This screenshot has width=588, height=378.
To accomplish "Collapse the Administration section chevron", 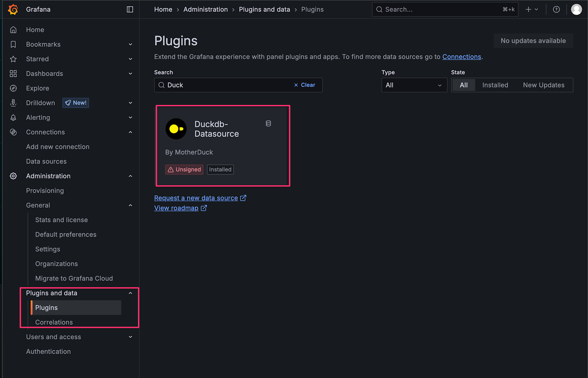I will [x=130, y=176].
